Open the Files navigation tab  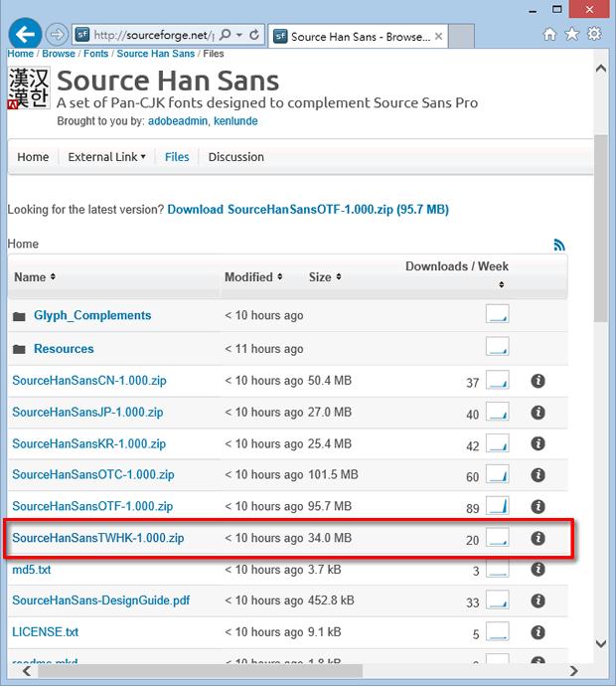[x=177, y=157]
